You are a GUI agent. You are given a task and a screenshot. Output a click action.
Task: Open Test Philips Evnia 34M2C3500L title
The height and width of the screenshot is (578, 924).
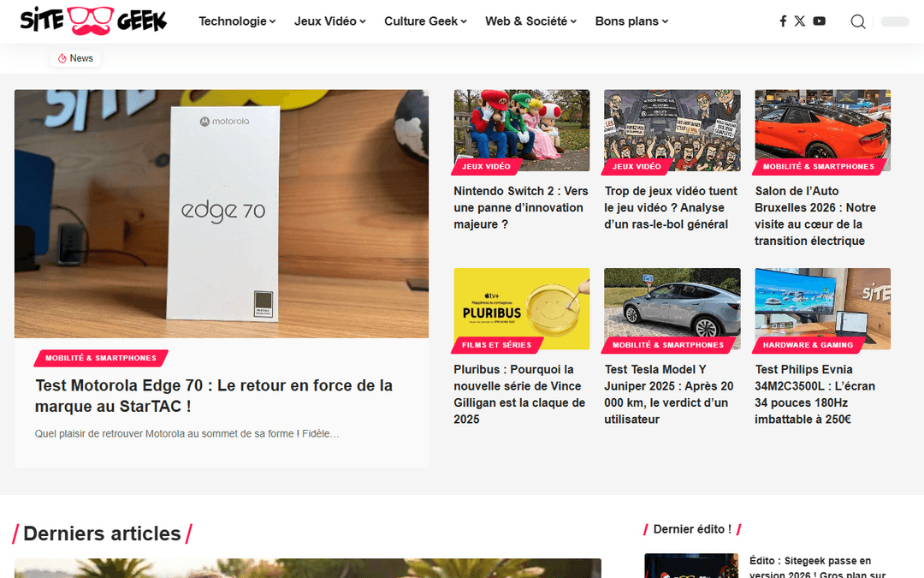click(x=815, y=394)
